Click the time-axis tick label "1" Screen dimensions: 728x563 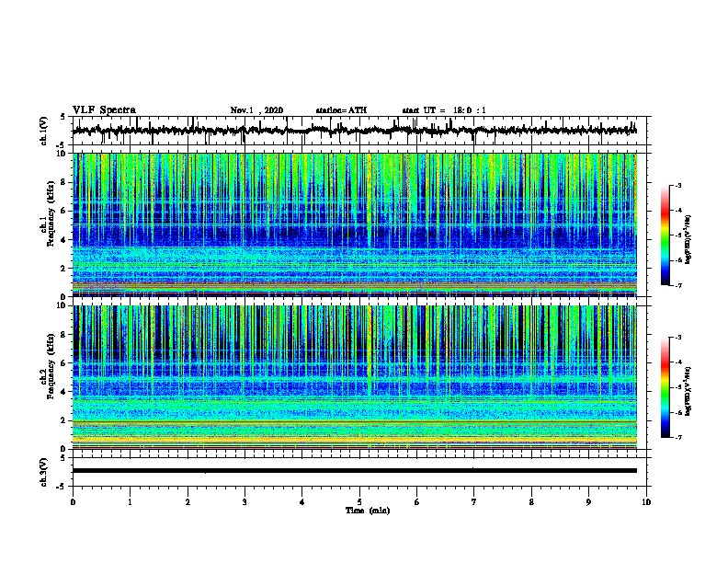point(130,502)
